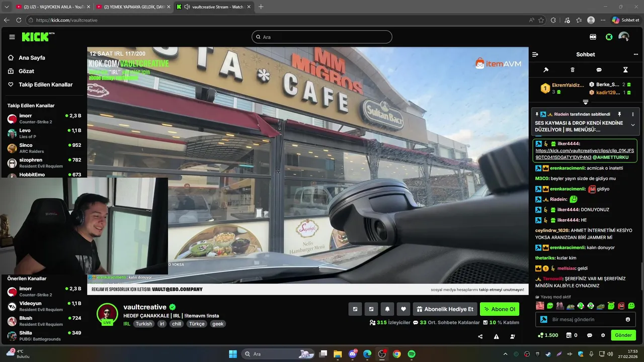This screenshot has width=644, height=362.
Task: Open the sizophren channel in sidebar
Action: (x=44, y=162)
